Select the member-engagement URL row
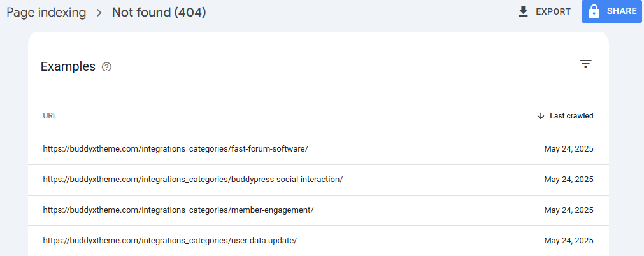Screen dimensions: 644x256 178,210
